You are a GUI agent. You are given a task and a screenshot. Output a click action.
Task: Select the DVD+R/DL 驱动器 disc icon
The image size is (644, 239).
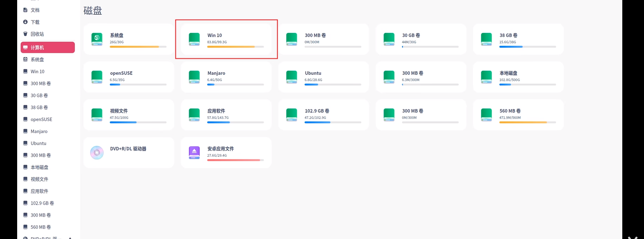tap(97, 153)
